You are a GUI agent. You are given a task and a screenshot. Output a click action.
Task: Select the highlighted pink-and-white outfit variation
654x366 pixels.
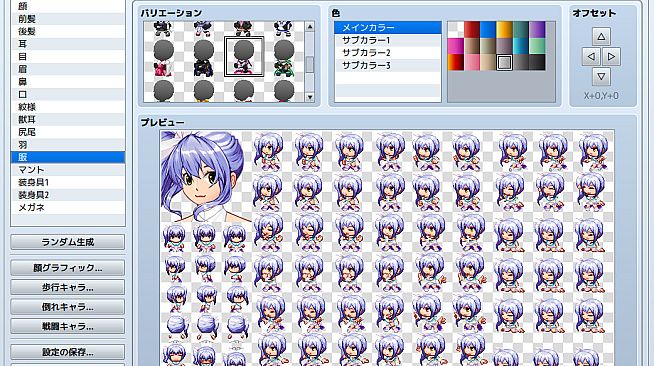(x=244, y=57)
